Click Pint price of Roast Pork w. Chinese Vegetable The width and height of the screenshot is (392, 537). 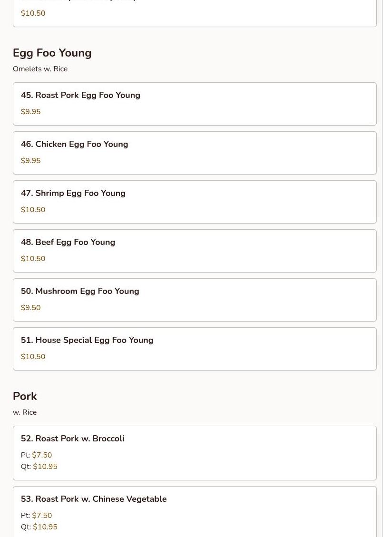tap(42, 516)
